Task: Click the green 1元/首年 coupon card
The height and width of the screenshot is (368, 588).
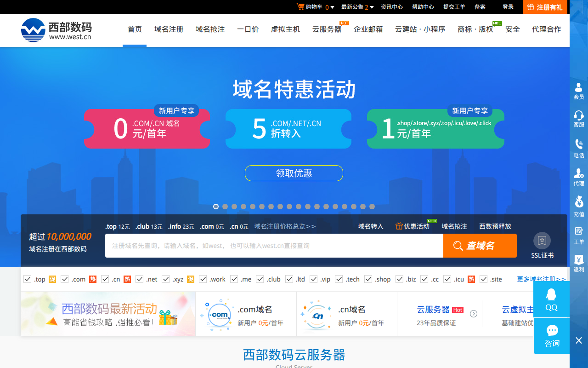Action: click(x=435, y=129)
